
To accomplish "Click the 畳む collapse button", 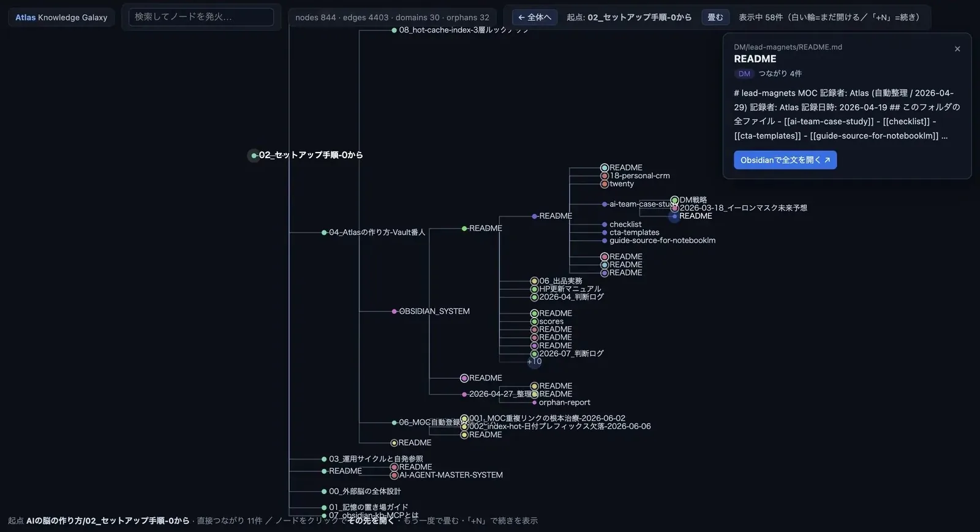I will pyautogui.click(x=715, y=17).
